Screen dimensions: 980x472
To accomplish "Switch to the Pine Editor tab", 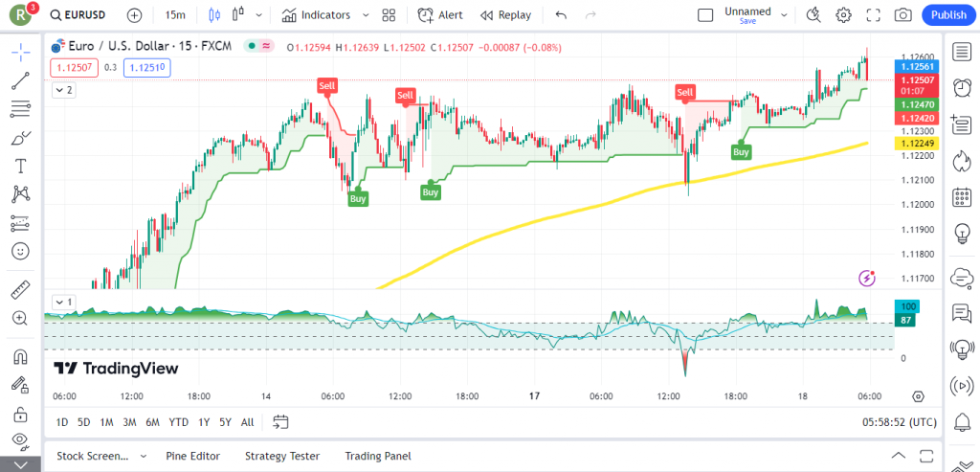I will pos(193,456).
